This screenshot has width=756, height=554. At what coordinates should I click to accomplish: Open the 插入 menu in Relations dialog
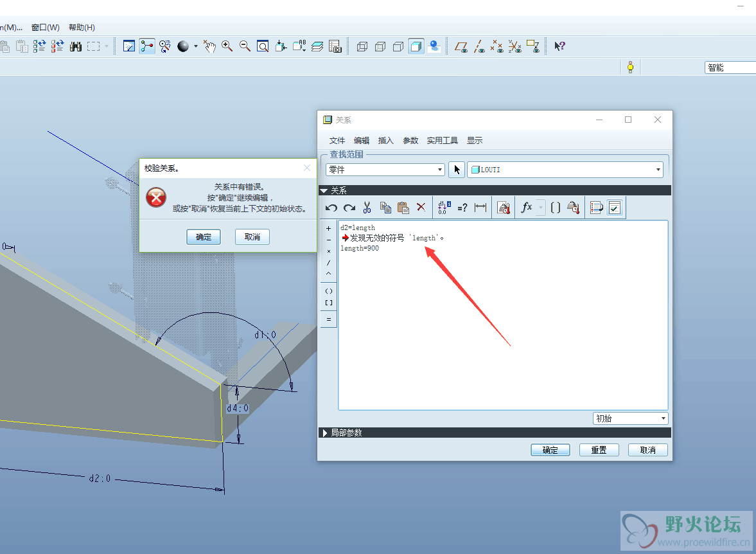pos(386,141)
